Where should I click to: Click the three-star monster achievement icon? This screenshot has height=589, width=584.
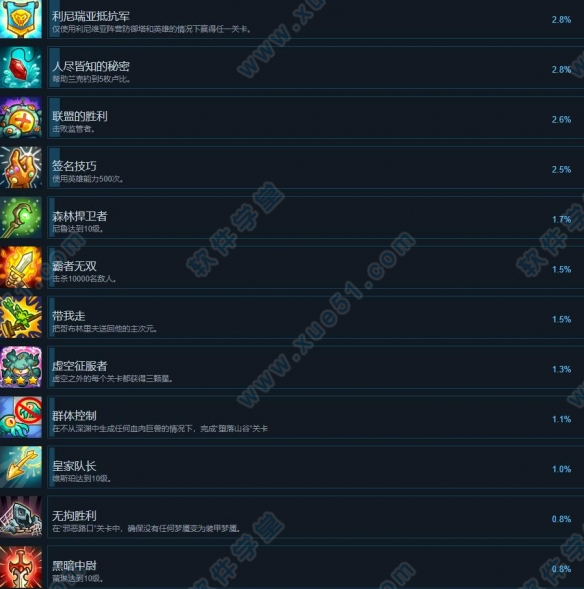(x=21, y=367)
